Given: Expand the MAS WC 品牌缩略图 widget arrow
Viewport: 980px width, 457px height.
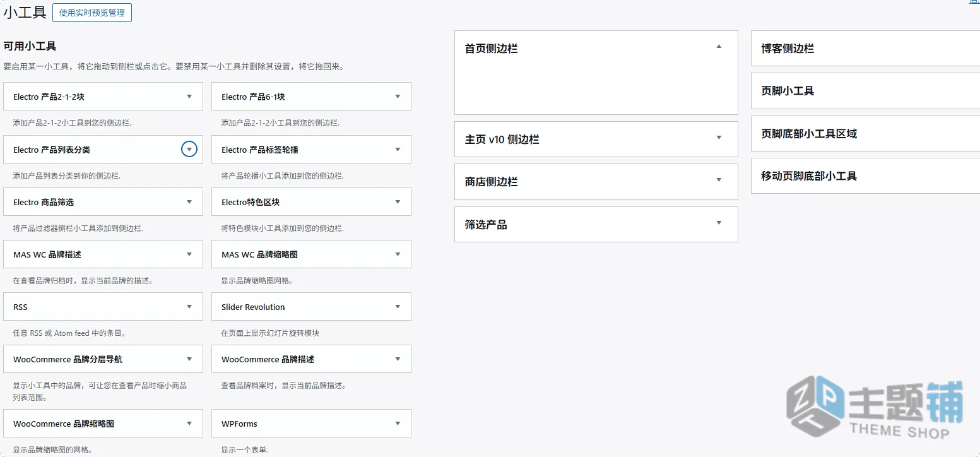Looking at the screenshot, I should pyautogui.click(x=398, y=254).
